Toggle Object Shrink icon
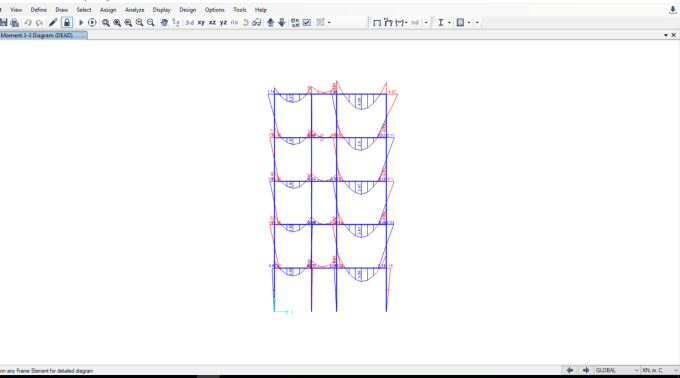The width and height of the screenshot is (680, 378). tap(295, 23)
